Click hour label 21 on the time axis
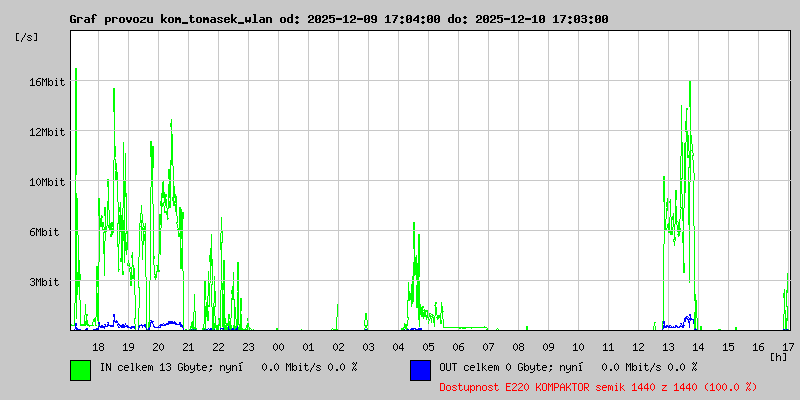800x400 pixels. click(188, 347)
